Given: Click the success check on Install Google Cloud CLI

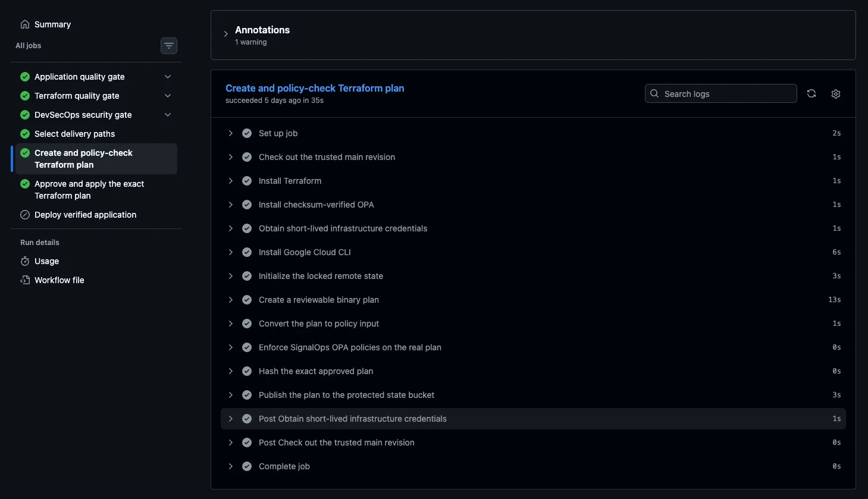Looking at the screenshot, I should (247, 252).
